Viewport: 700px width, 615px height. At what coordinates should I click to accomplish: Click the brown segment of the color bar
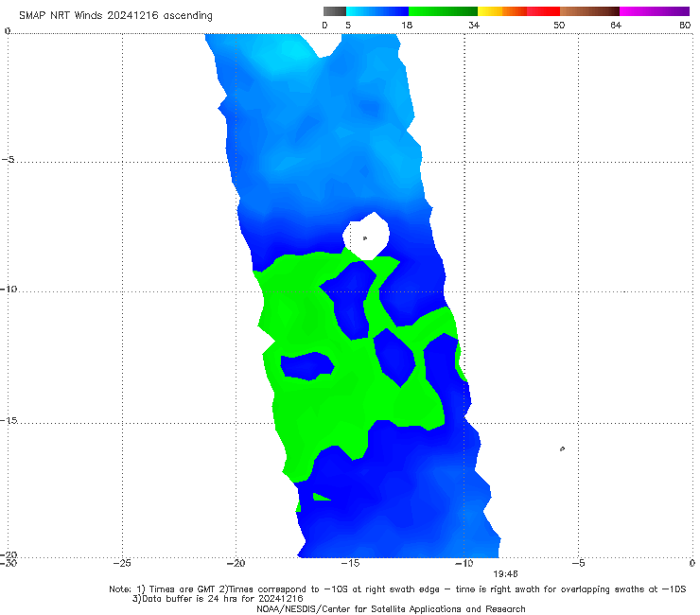(x=589, y=11)
